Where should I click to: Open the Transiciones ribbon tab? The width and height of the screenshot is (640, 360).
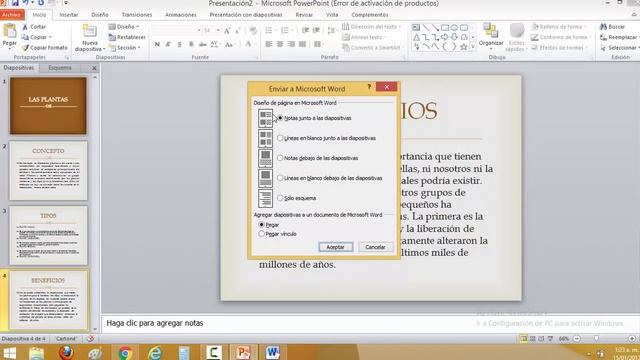click(137, 15)
